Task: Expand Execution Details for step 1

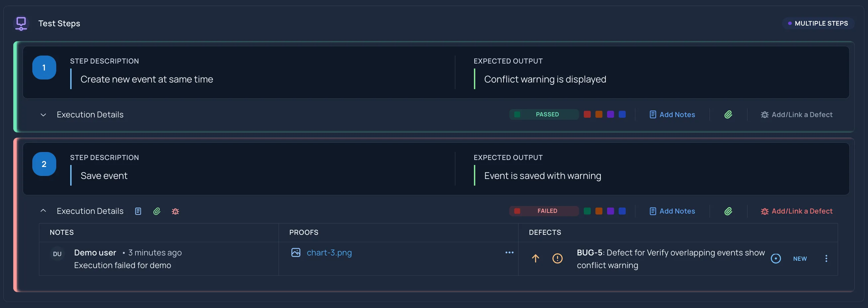Action: click(x=43, y=115)
